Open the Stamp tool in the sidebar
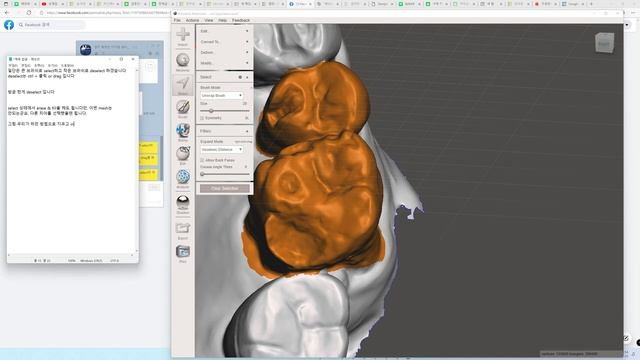Screen dimensions: 640x360 [183, 130]
